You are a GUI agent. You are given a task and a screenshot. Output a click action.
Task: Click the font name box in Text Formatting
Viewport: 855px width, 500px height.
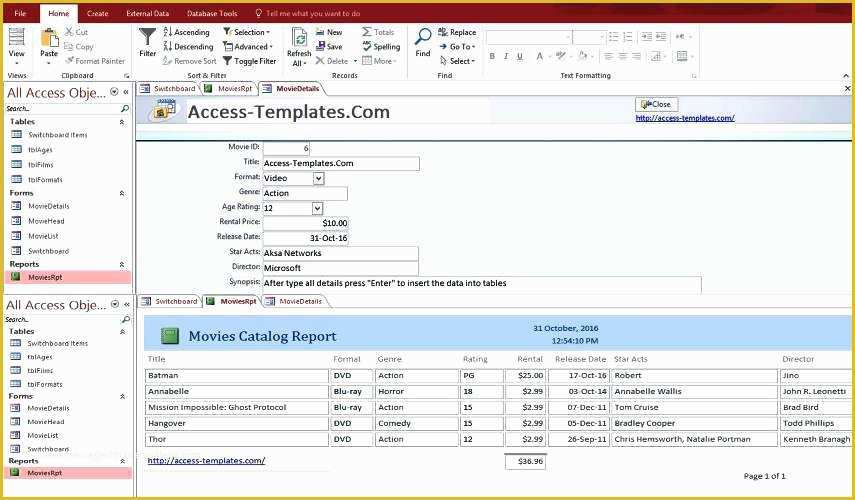pos(529,37)
